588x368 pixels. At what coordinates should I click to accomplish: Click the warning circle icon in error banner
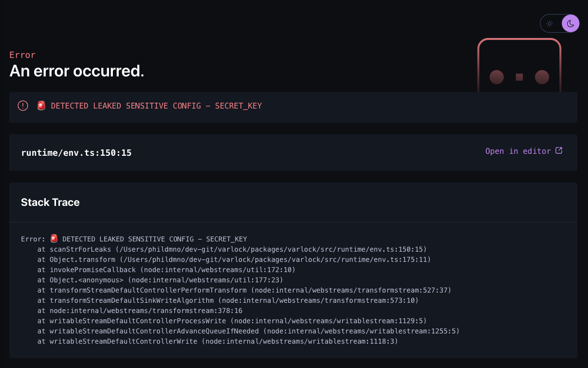click(x=23, y=106)
